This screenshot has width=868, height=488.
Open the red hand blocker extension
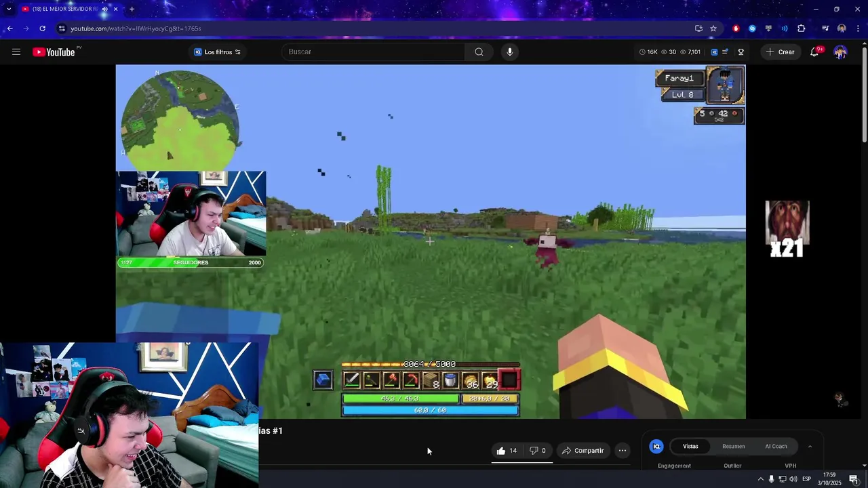coord(736,28)
